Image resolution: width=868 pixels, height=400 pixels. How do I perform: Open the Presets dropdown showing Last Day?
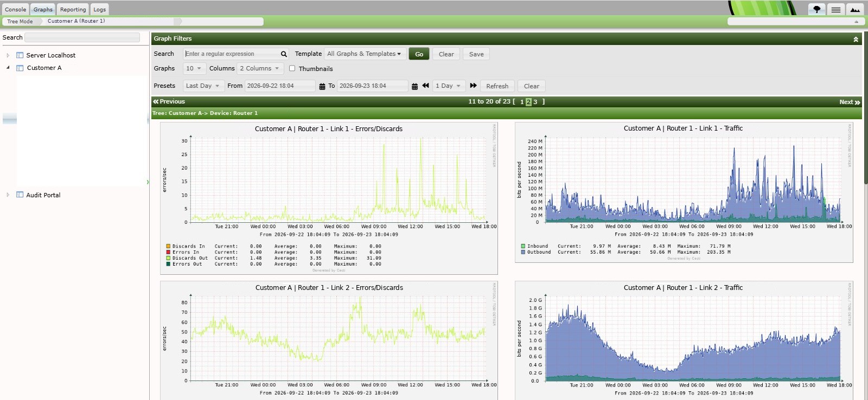[x=203, y=86]
